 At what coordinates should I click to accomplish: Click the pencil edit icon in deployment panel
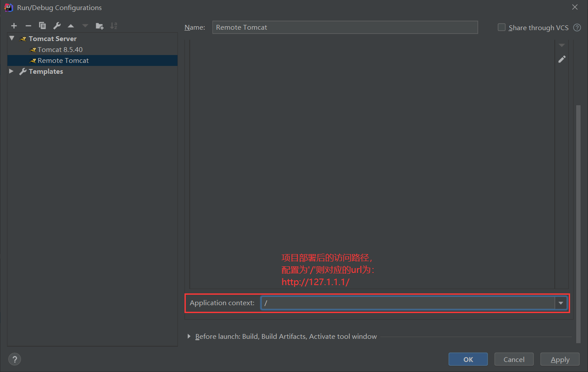562,59
